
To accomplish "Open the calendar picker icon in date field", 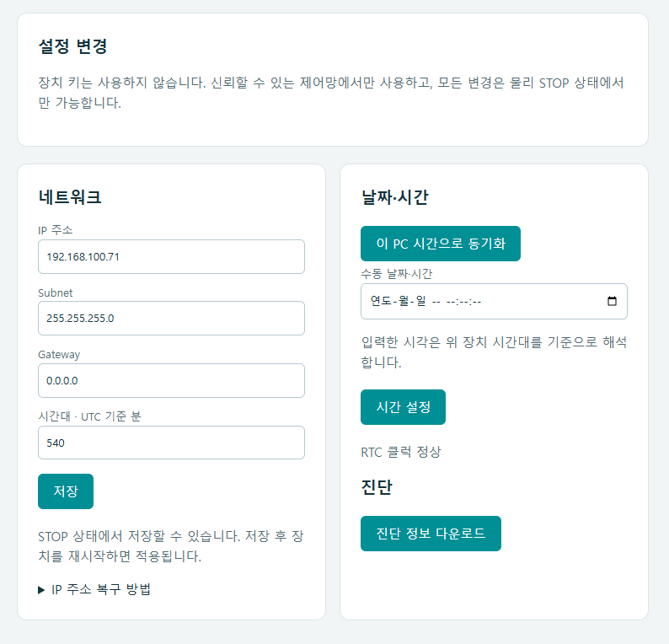I will pos(612,301).
